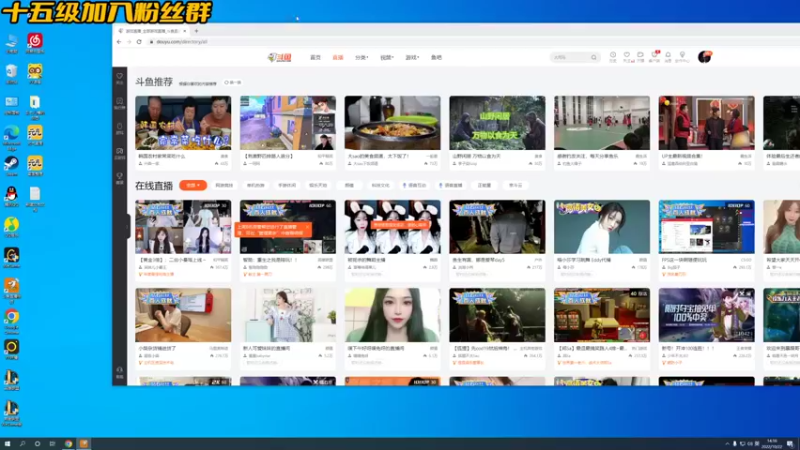Screen dimensions: 800x450
Task: Open QQ penguin desktop icon
Action: point(11,197)
